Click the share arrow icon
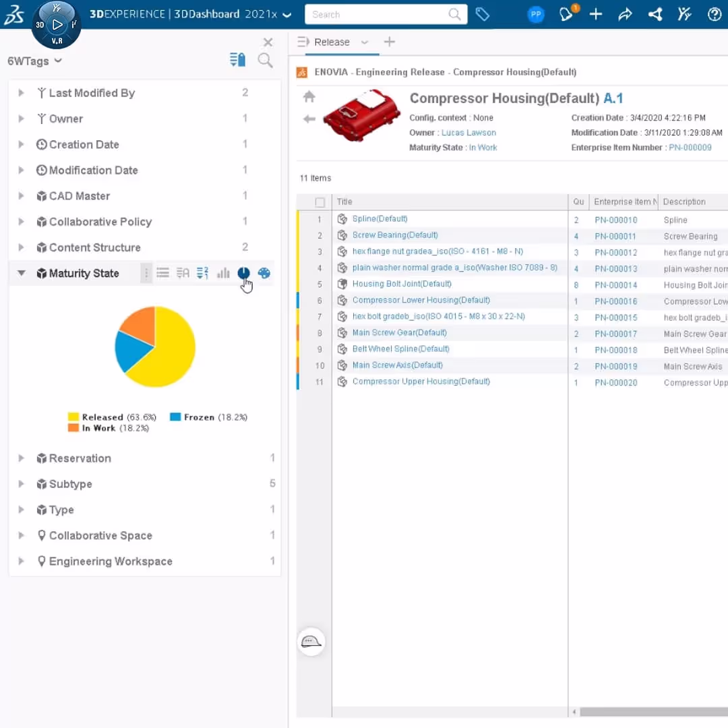 coord(625,14)
